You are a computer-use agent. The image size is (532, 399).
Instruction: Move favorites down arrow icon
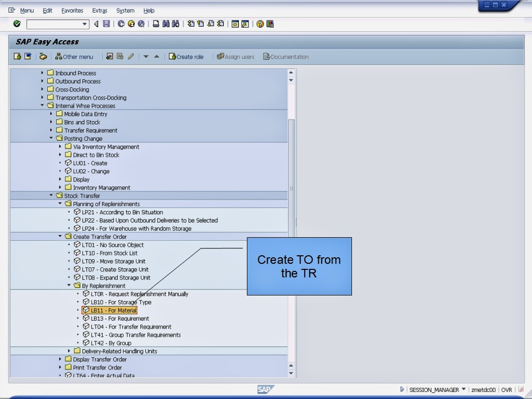[146, 57]
